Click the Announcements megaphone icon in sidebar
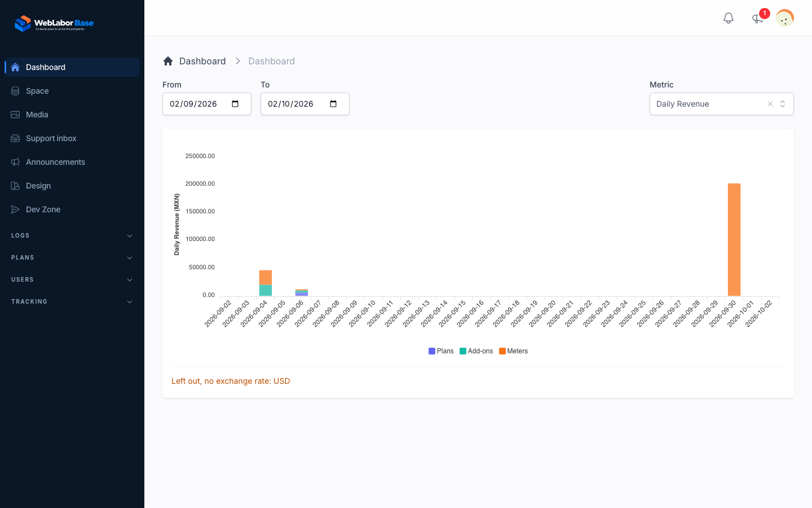Screen dimensions: 812x508 (15, 162)
